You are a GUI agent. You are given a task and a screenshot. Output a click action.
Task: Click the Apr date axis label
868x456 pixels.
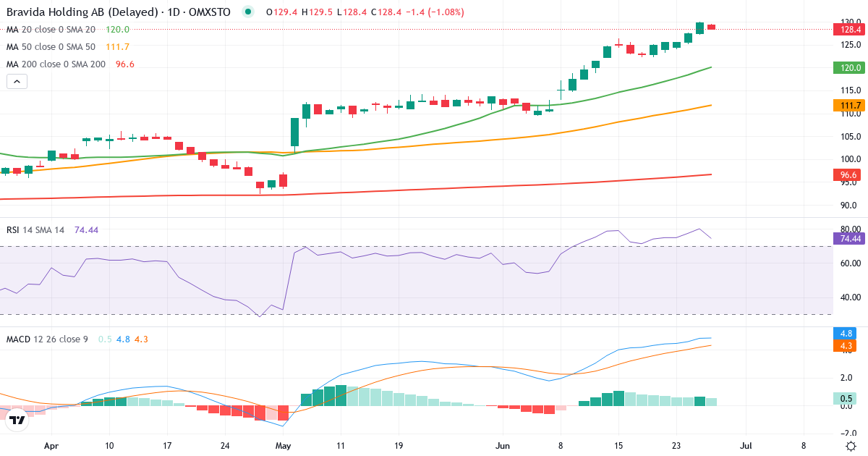51,447
